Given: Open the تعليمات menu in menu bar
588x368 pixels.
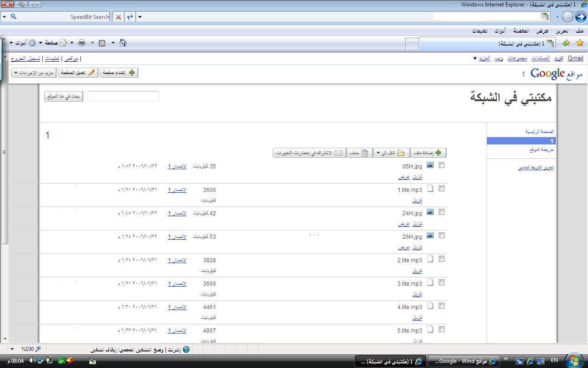Looking at the screenshot, I should click(480, 31).
